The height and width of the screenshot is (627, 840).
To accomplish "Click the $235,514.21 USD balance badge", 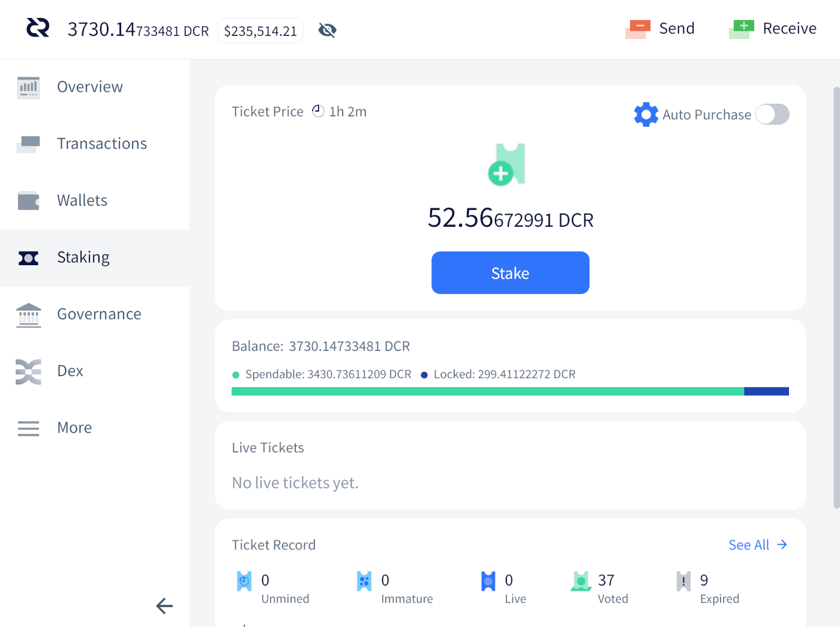I will [x=260, y=31].
